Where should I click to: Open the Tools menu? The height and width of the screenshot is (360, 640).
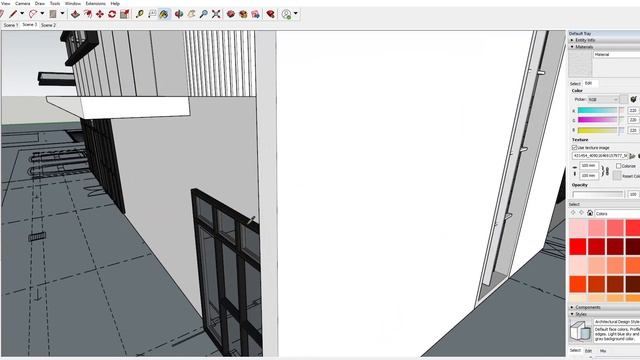pos(55,3)
